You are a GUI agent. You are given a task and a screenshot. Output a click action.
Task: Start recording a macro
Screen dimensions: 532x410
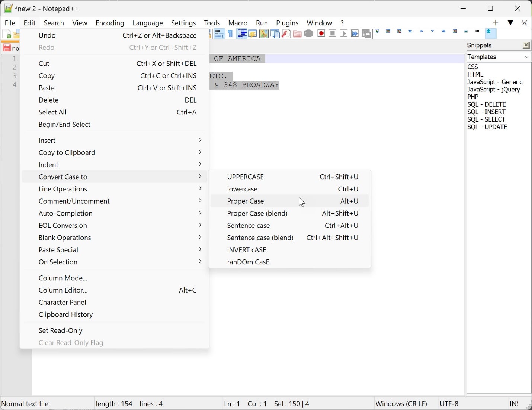coord(321,33)
